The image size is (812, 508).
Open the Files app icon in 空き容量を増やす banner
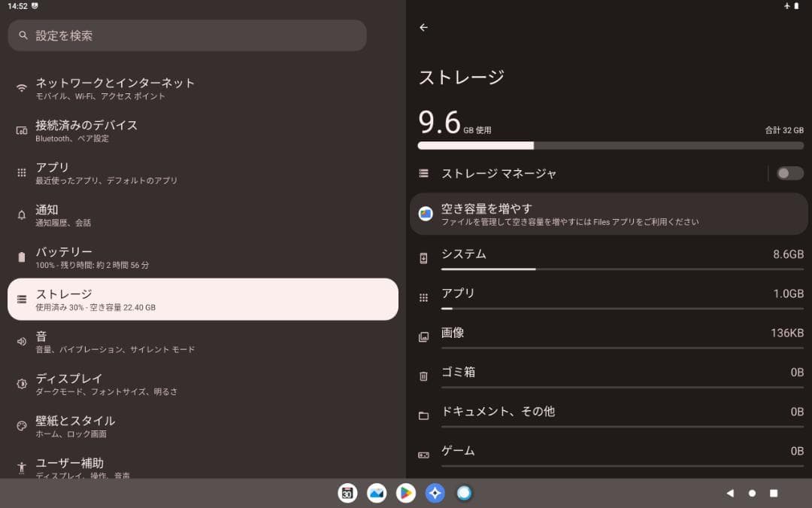click(425, 214)
